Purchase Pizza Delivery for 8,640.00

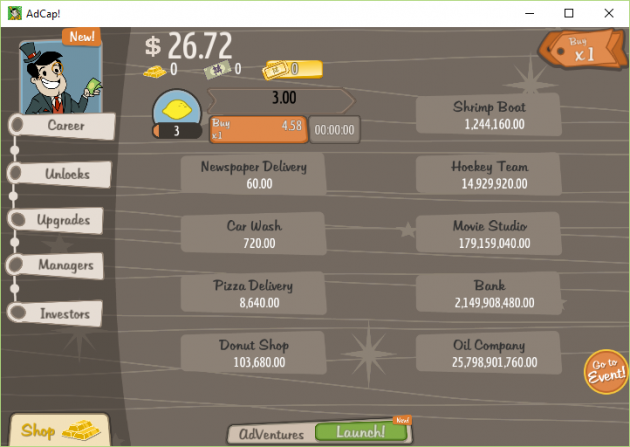pyautogui.click(x=253, y=293)
